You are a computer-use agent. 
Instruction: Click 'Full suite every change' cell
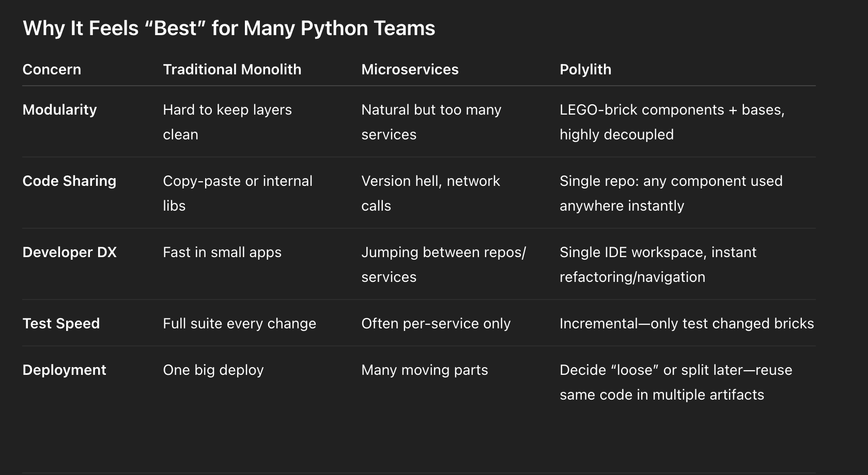click(x=239, y=324)
